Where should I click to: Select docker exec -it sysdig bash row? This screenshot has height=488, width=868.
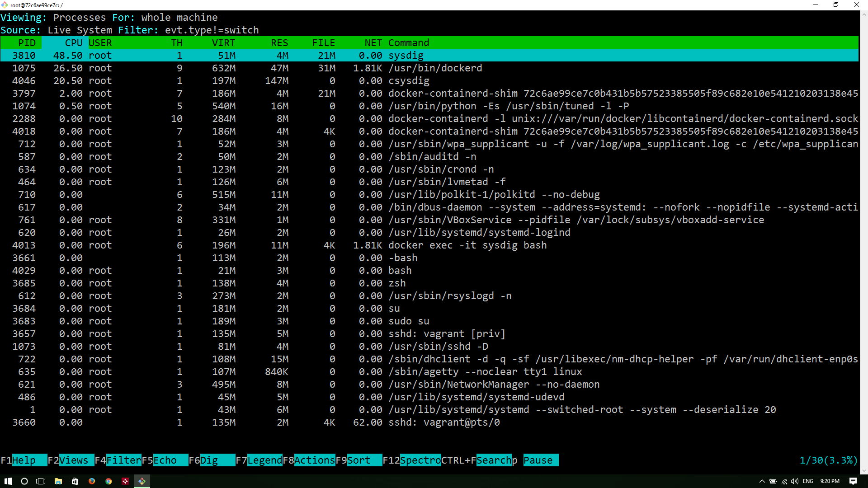[429, 245]
